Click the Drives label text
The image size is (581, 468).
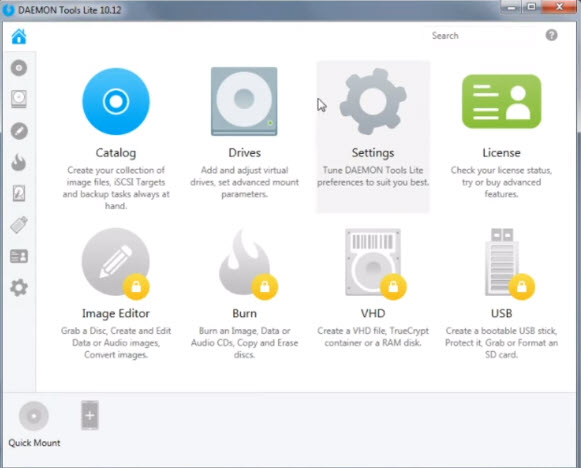click(x=245, y=153)
